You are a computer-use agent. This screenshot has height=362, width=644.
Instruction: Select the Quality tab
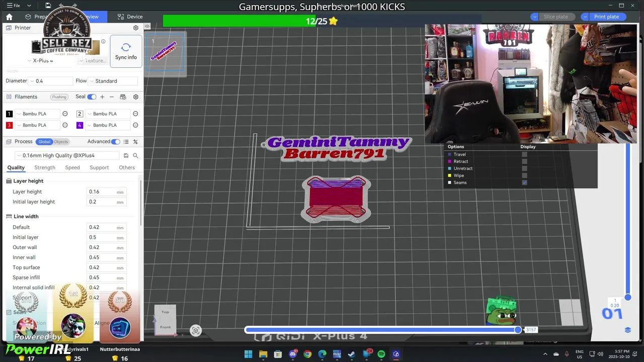click(x=16, y=167)
